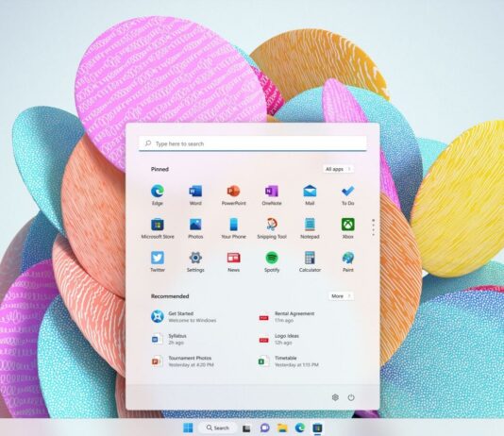This screenshot has width=504, height=436.
Task: Launch the Xbox app
Action: (x=347, y=228)
